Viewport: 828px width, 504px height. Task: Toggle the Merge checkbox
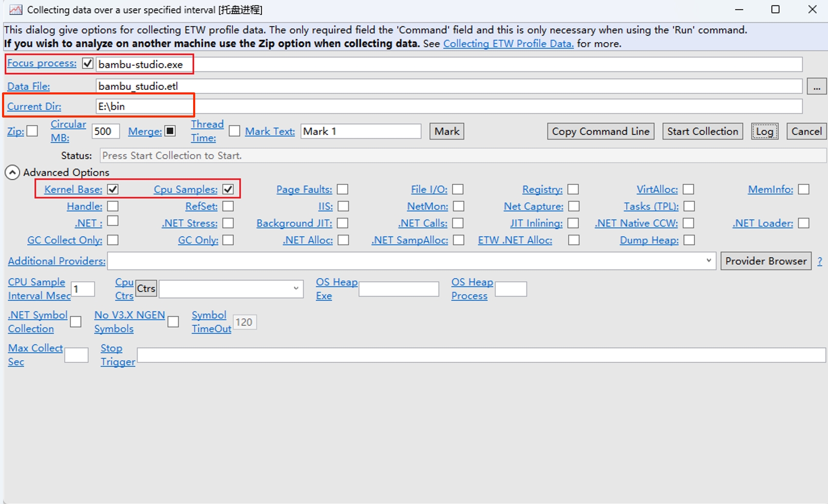tap(170, 131)
